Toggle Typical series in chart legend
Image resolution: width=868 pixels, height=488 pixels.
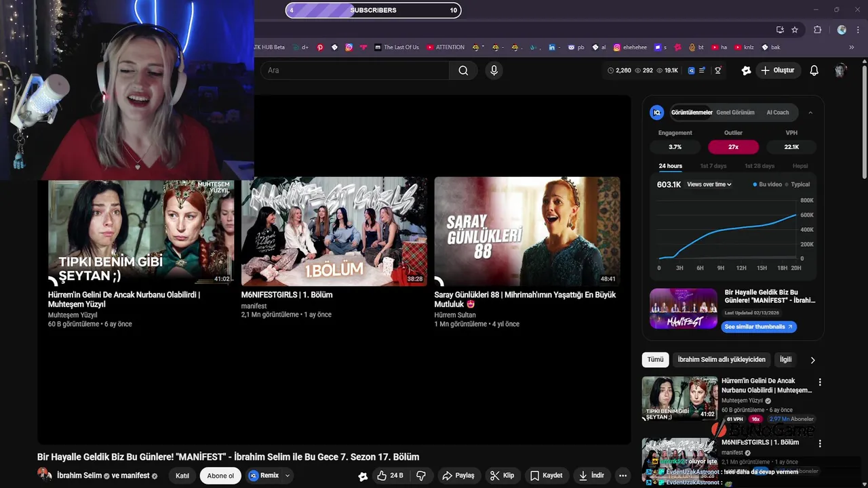click(797, 184)
